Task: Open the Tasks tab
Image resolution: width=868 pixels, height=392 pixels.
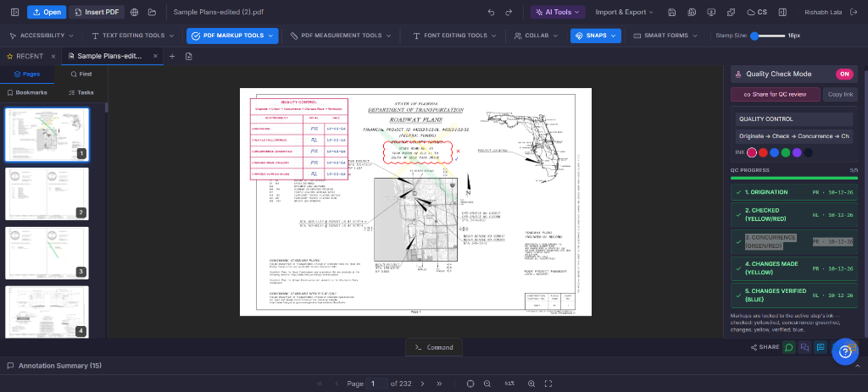Action: [81, 92]
